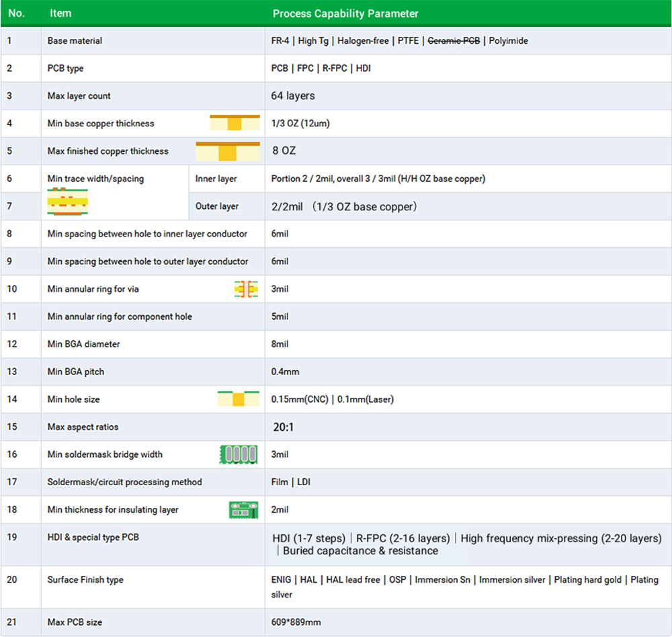Viewport: 672px width, 637px height.
Task: Click '0.15mm(CNC) | 0.1mm(Laser)' value
Action: click(332, 399)
